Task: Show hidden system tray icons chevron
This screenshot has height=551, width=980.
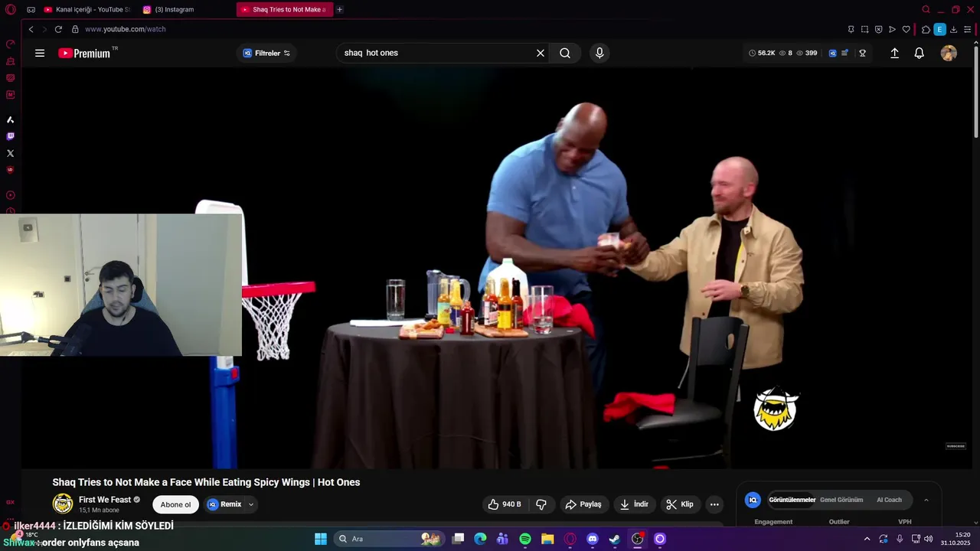Action: (867, 539)
